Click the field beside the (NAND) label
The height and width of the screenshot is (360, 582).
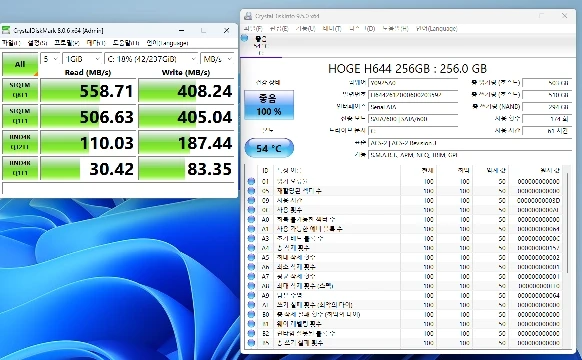coord(547,107)
